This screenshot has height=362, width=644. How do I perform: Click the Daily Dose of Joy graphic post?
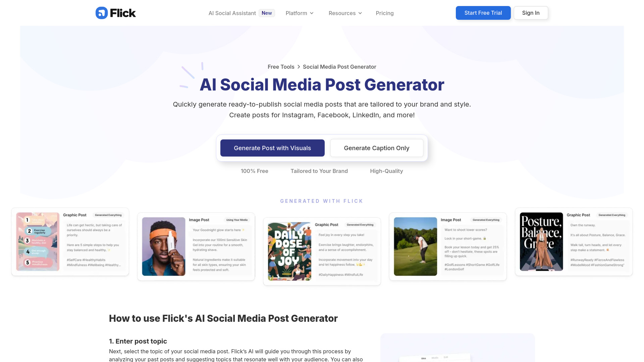click(x=322, y=248)
